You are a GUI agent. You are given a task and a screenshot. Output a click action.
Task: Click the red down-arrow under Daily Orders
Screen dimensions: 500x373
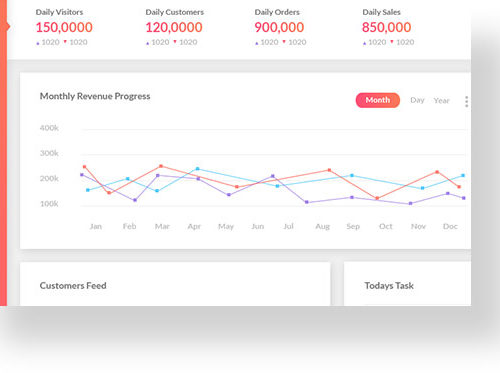pyautogui.click(x=284, y=42)
